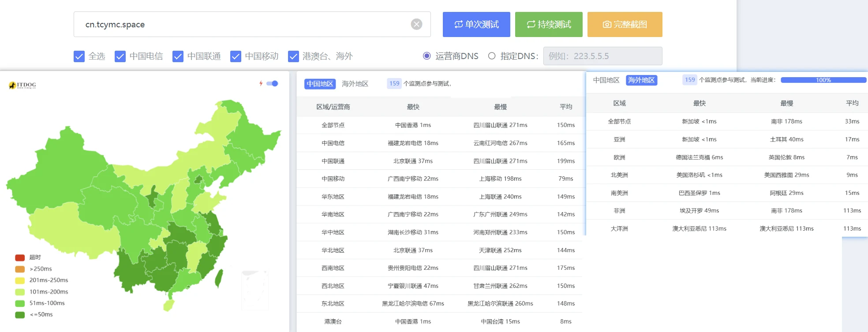This screenshot has width=868, height=332.
Task: Select the 港澳台 row
Action: tap(440, 321)
